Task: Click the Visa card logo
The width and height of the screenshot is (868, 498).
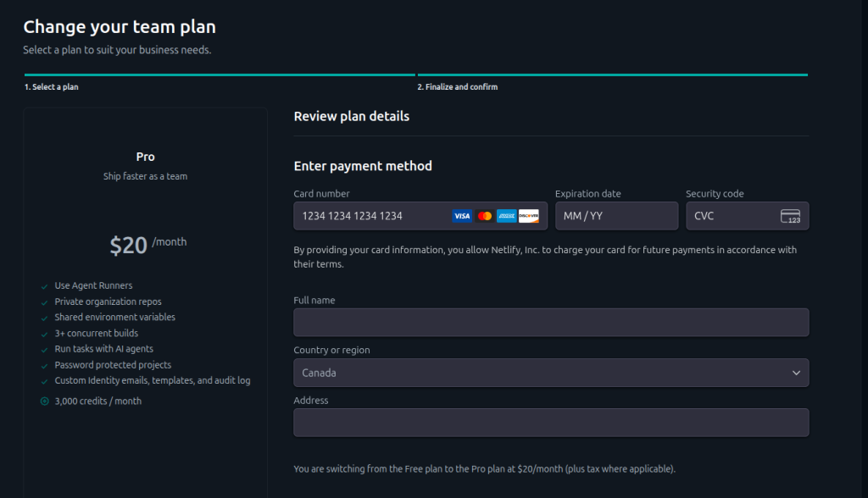Action: (462, 216)
